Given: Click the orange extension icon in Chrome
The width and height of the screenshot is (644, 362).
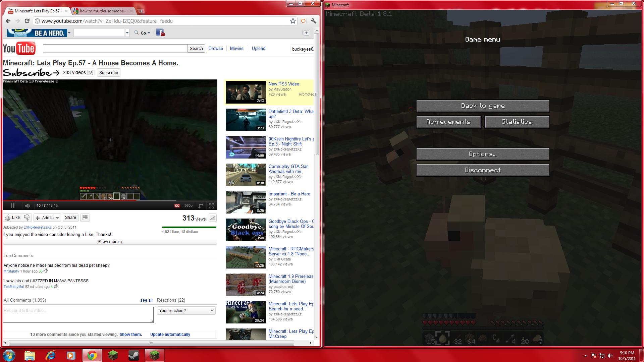Looking at the screenshot, I should tap(303, 21).
